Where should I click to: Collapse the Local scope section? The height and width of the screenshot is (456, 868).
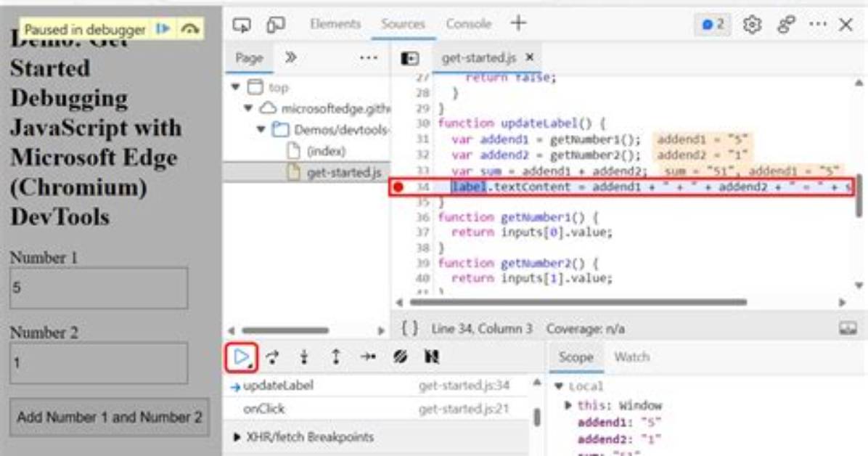coord(559,386)
